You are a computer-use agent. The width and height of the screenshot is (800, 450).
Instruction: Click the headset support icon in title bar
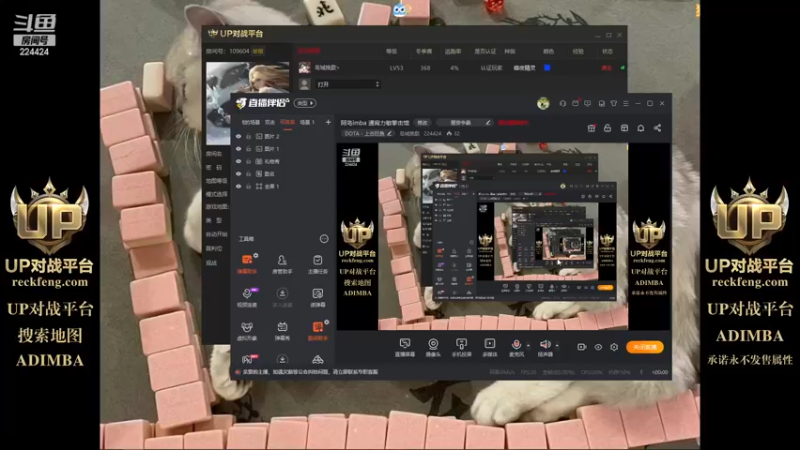(563, 103)
